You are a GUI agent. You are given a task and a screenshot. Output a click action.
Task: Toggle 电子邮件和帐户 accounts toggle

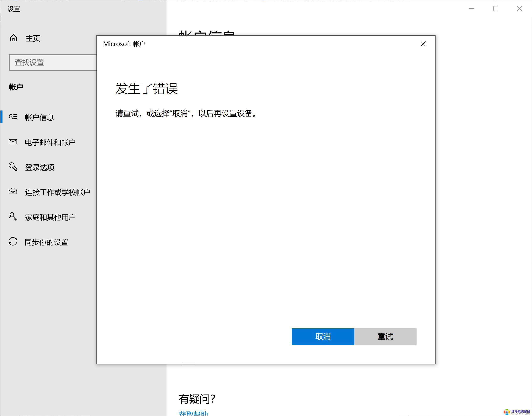pos(49,142)
